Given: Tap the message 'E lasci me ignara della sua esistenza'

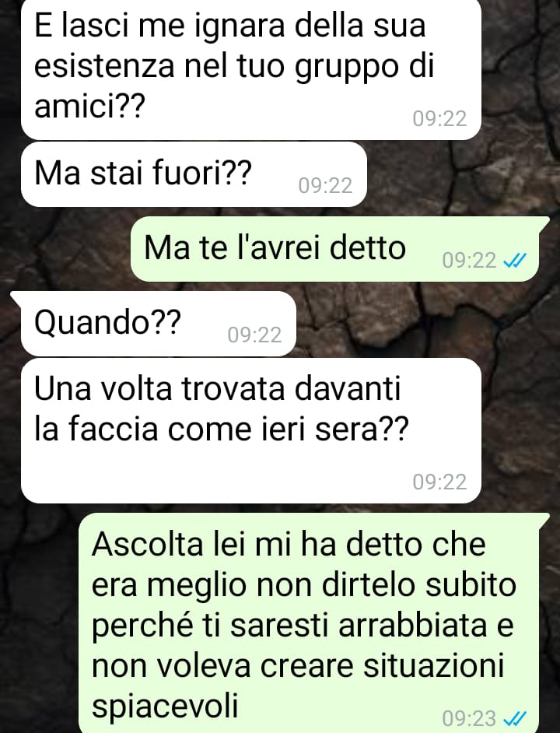Looking at the screenshot, I should 251,68.
